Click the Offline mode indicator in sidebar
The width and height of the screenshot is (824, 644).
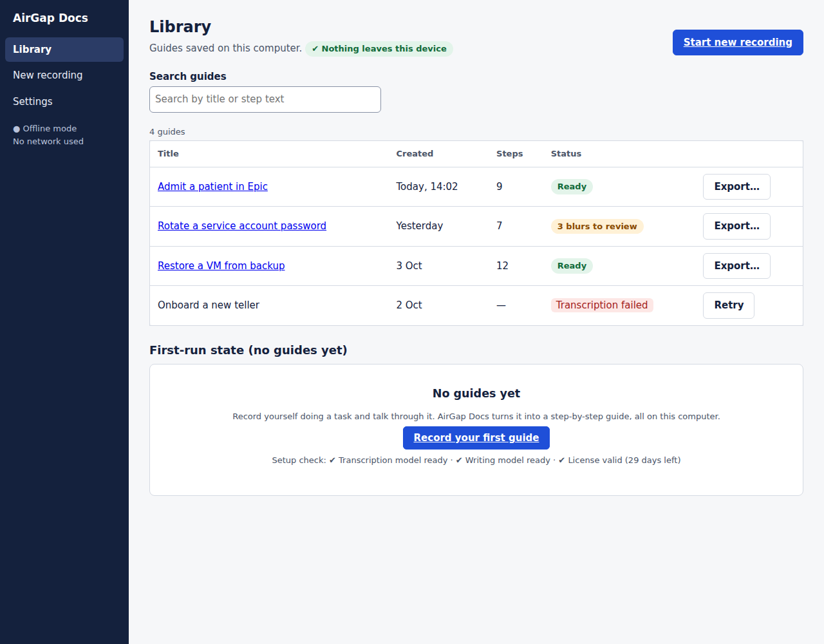45,129
